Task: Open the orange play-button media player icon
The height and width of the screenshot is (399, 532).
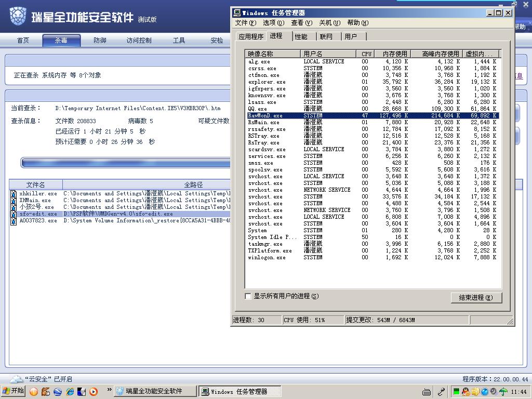Action: 94,392
